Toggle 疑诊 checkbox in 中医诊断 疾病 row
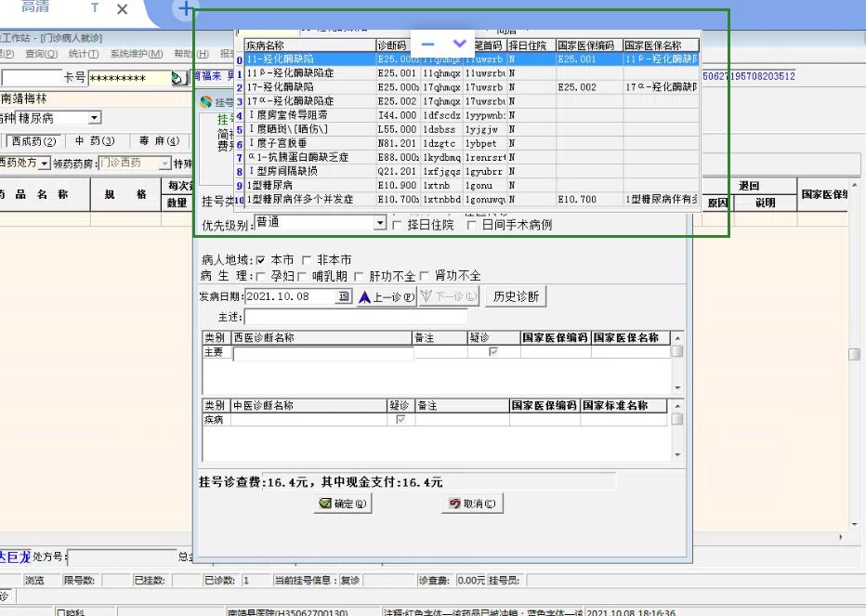 (x=401, y=419)
